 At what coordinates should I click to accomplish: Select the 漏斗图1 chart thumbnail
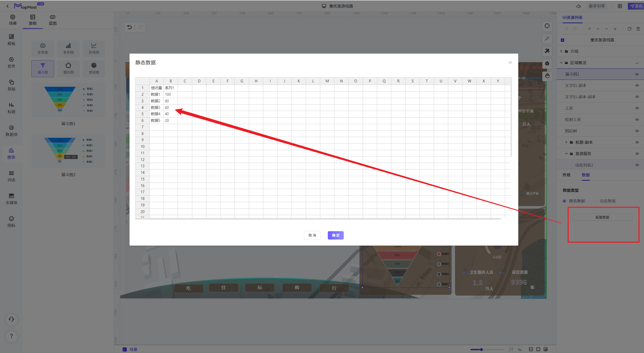[68, 100]
